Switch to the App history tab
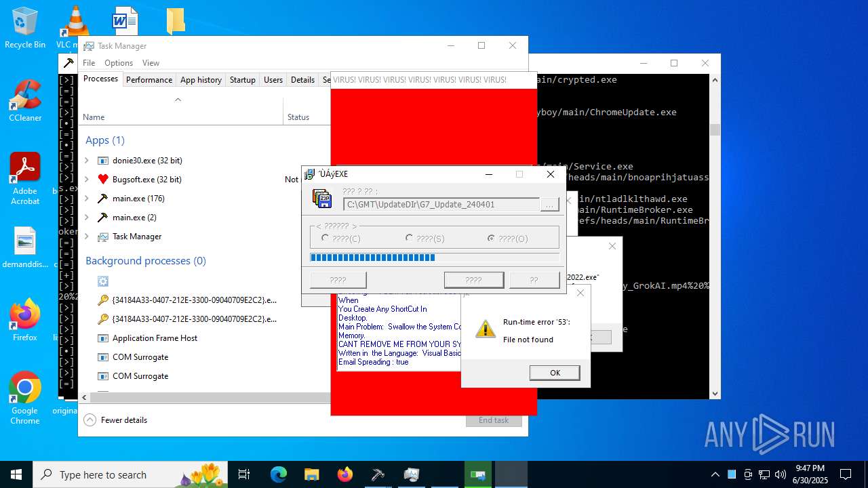 (201, 79)
